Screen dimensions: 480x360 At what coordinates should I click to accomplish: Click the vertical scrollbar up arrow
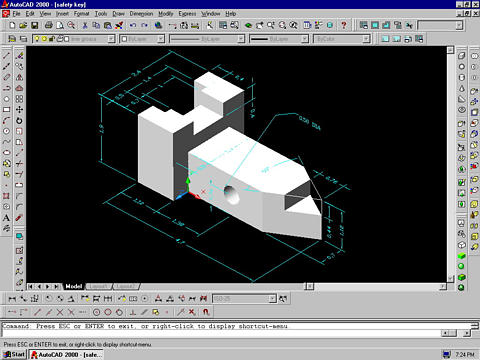450,50
